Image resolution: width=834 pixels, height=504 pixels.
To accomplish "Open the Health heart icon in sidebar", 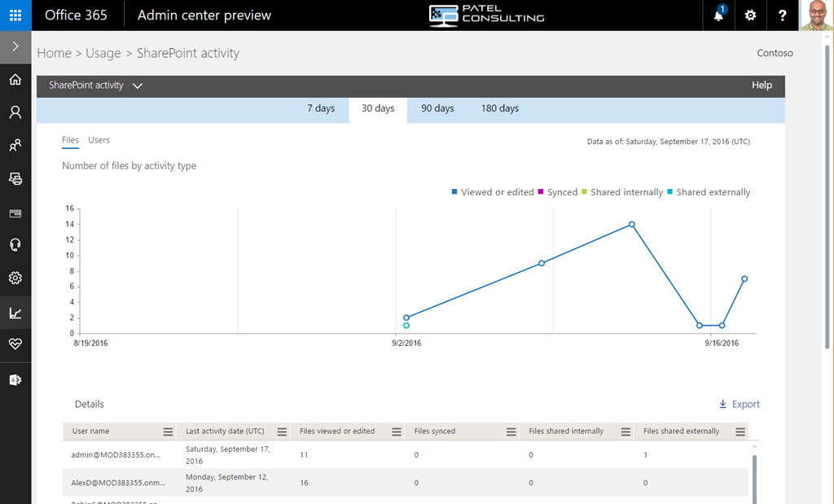I will (x=15, y=344).
